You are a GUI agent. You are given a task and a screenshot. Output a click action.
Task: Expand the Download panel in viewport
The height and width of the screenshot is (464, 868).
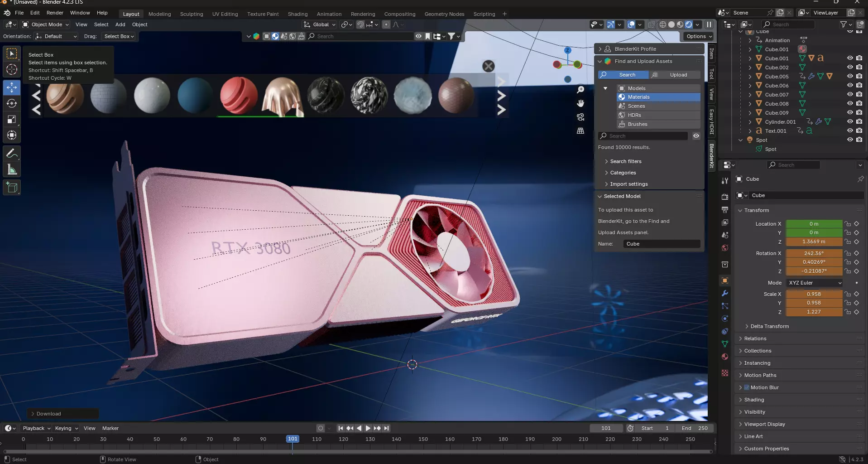point(63,414)
